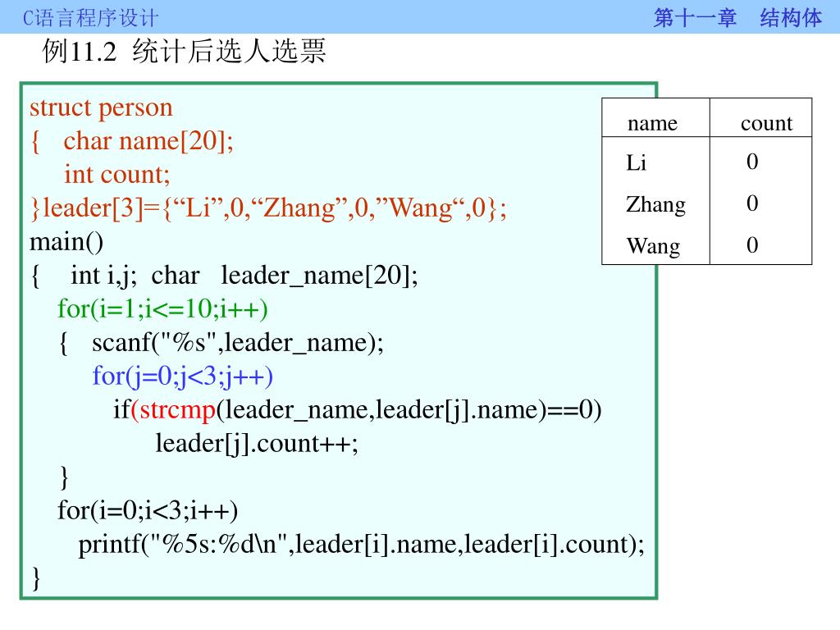
Task: Click the chapter title '第十一章 结构体'
Action: coord(737,18)
